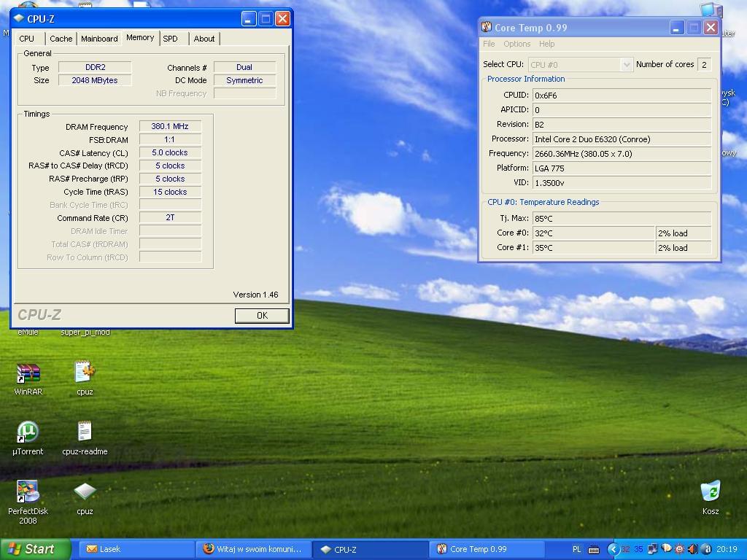Open the WinRAR desktop shortcut
Screen dimensions: 747x560
(28, 374)
